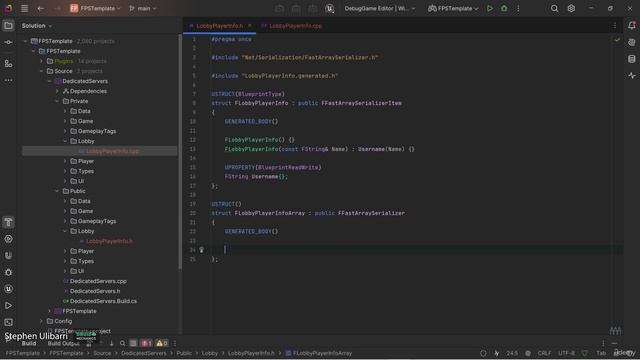Screen dimensions: 640x360
Task: Change UTF-8 file encoding in status bar
Action: pyautogui.click(x=566, y=353)
